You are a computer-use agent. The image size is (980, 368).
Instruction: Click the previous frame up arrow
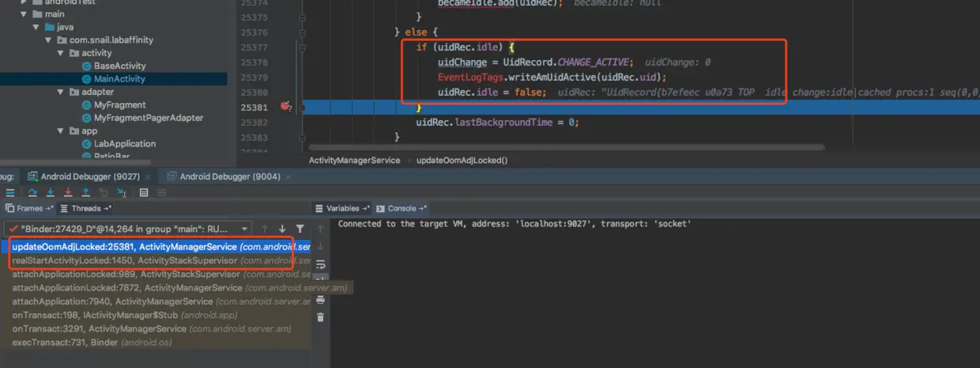pyautogui.click(x=264, y=229)
